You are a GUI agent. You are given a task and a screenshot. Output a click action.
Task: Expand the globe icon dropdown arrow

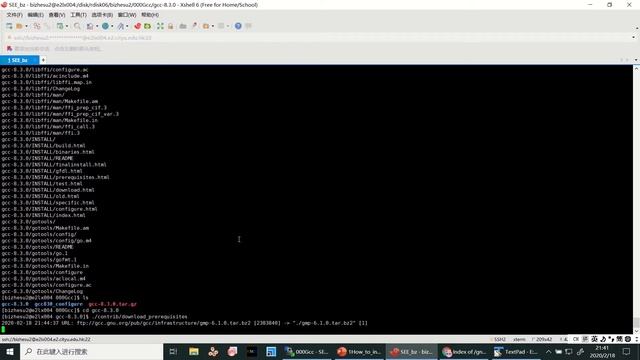click(112, 26)
